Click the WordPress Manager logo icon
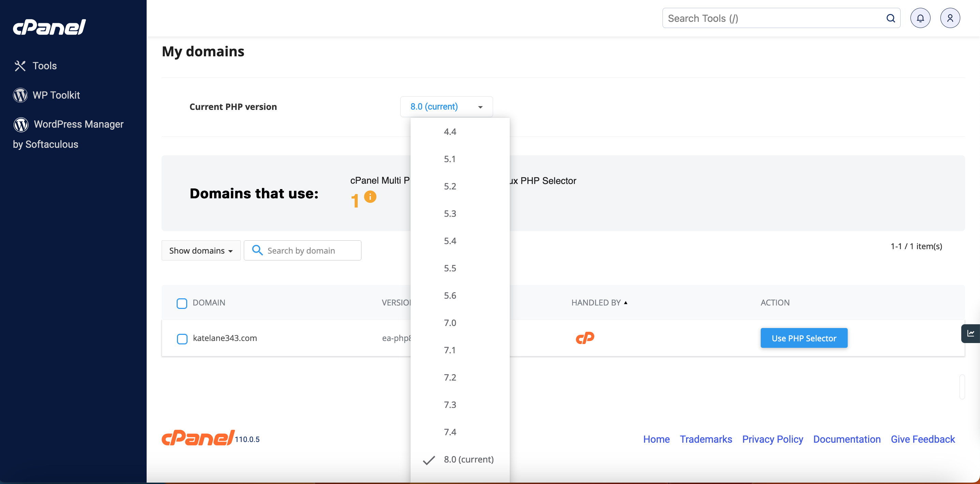 point(21,125)
